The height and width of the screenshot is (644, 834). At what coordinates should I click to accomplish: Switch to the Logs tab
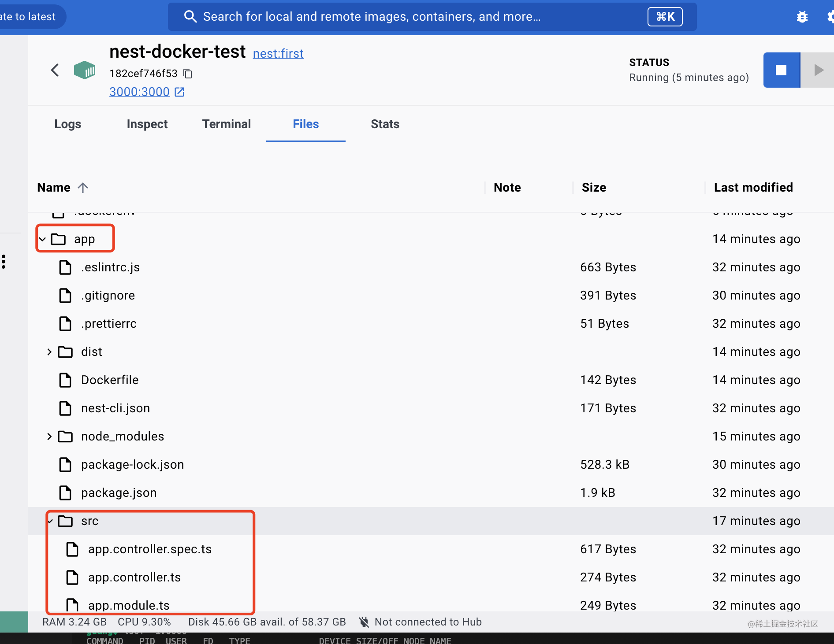point(67,124)
